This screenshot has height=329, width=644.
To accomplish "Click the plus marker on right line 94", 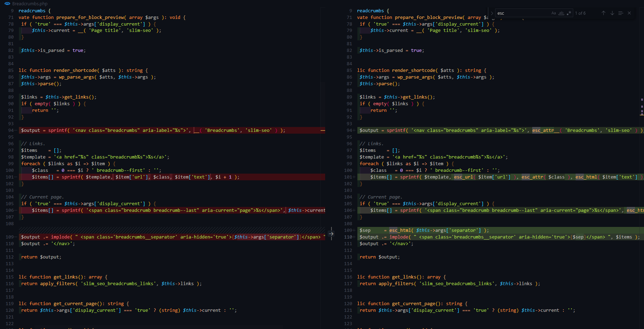I will [354, 130].
